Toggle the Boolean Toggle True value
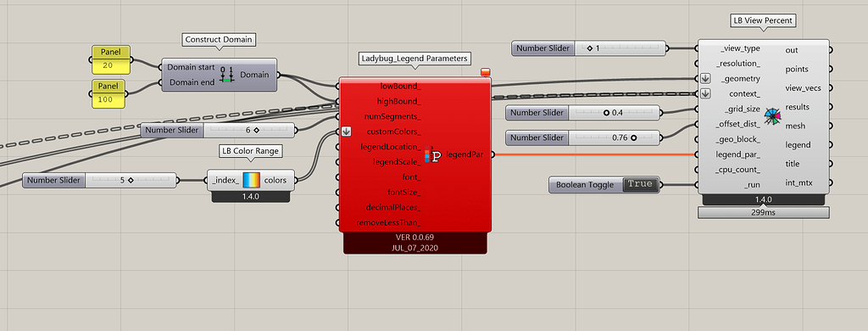The width and height of the screenshot is (868, 331). click(x=641, y=185)
